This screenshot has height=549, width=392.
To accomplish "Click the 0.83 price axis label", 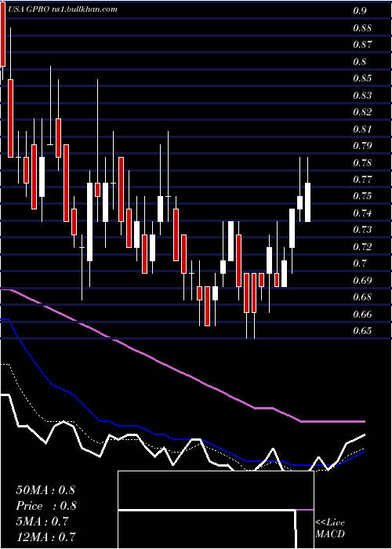I will [362, 95].
